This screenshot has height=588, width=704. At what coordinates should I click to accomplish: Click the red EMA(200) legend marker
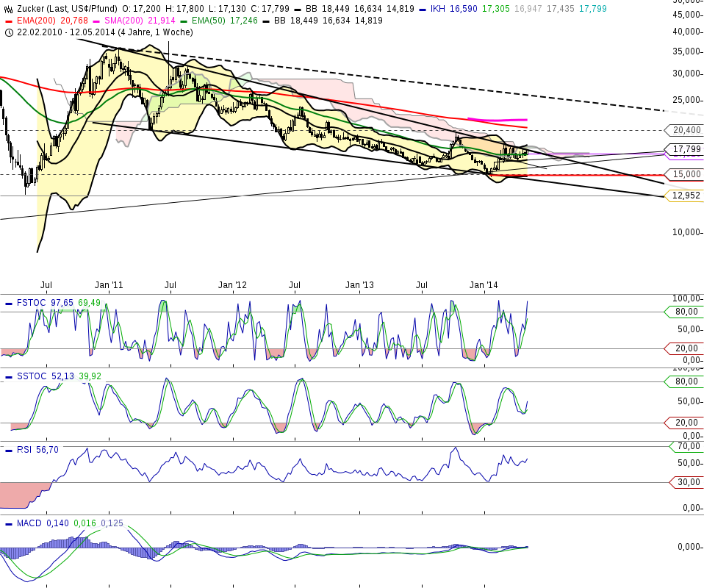click(x=9, y=21)
